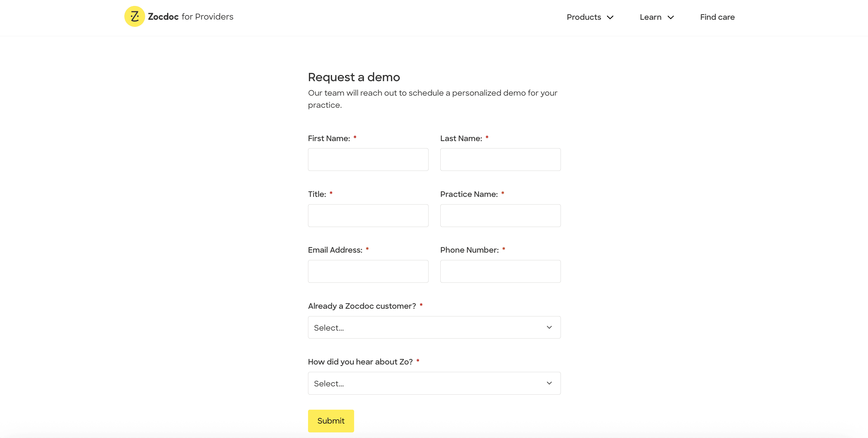Viewport: 868px width, 438px height.
Task: Click the Zocdoc for Providers wordmark
Action: pyautogui.click(x=190, y=17)
